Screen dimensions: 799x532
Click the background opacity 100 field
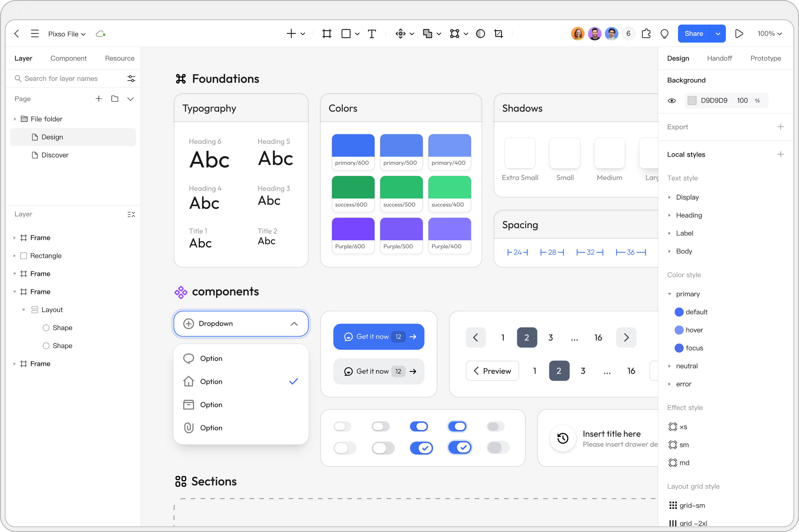742,100
